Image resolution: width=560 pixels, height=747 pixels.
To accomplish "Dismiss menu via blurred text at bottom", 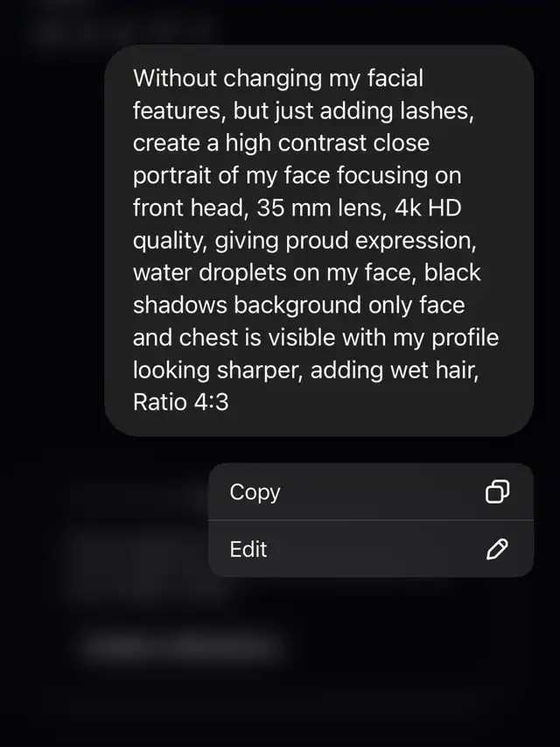I will point(181,646).
